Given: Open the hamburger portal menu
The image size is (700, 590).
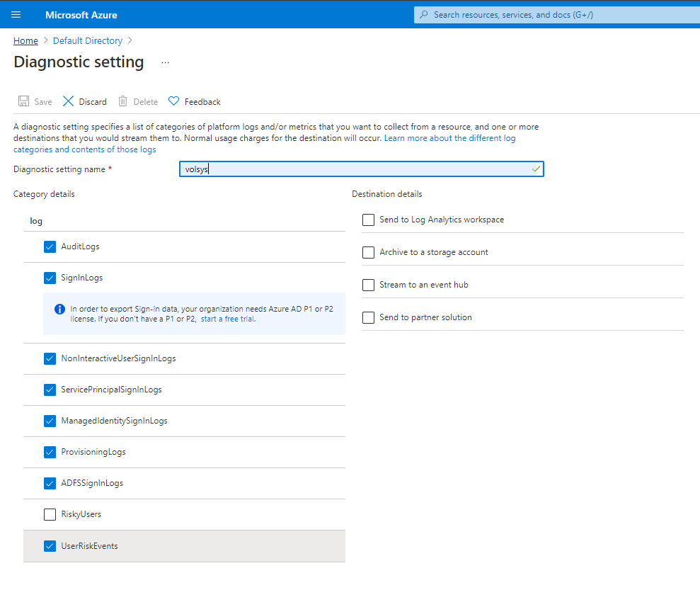Looking at the screenshot, I should pos(16,15).
